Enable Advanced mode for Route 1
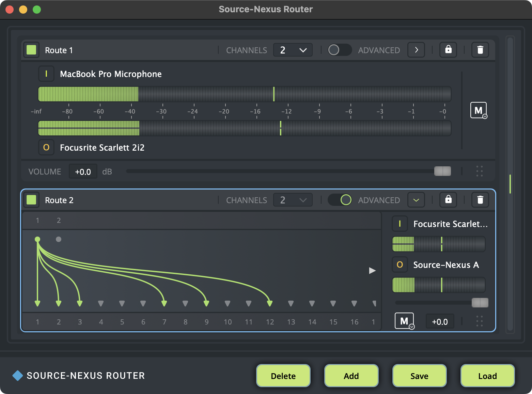 340,50
